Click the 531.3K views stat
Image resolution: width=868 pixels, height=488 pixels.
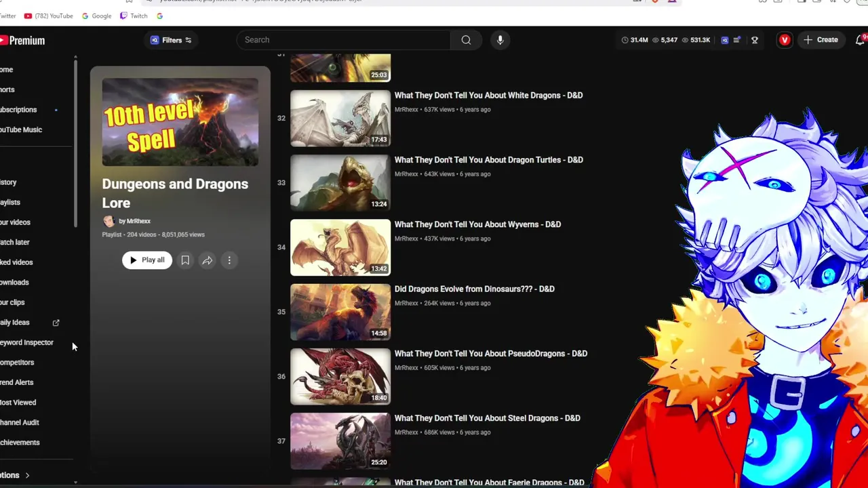695,40
